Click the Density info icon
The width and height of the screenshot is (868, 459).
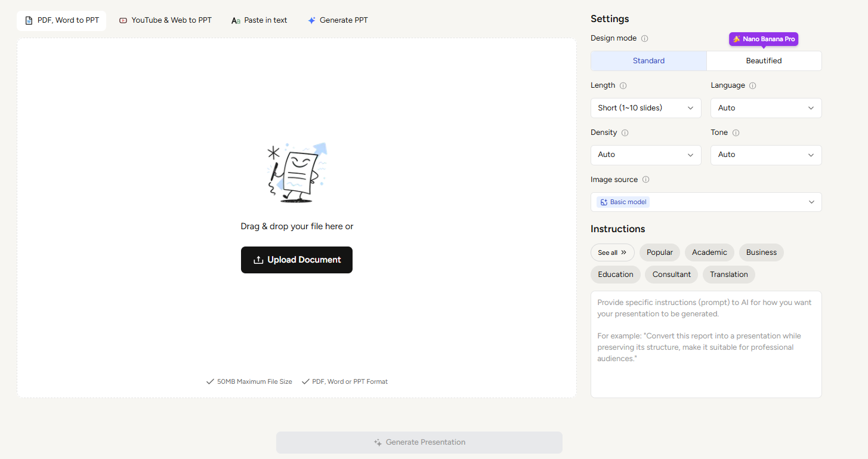[x=625, y=133]
